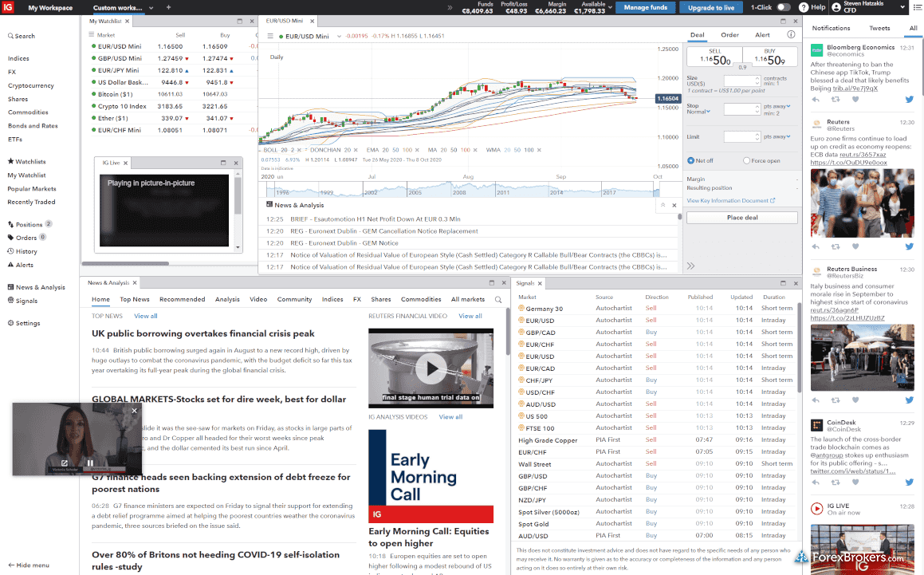
Task: Select the Force open radio option
Action: point(747,160)
